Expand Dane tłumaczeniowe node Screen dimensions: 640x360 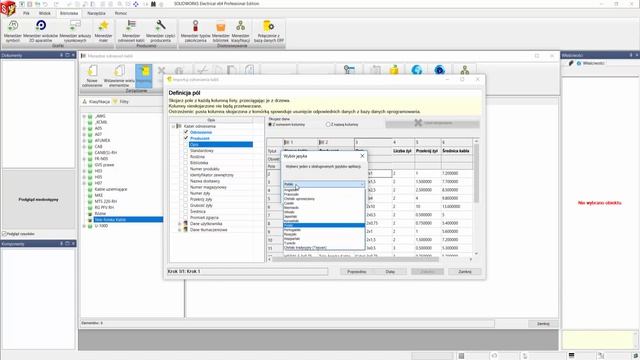coord(180,230)
